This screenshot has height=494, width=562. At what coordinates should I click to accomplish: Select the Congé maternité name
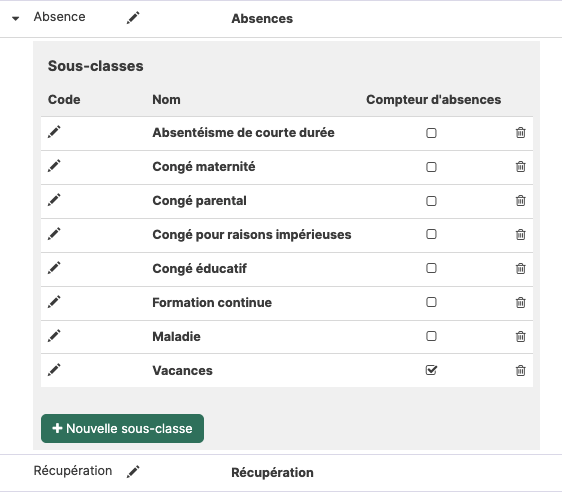204,167
